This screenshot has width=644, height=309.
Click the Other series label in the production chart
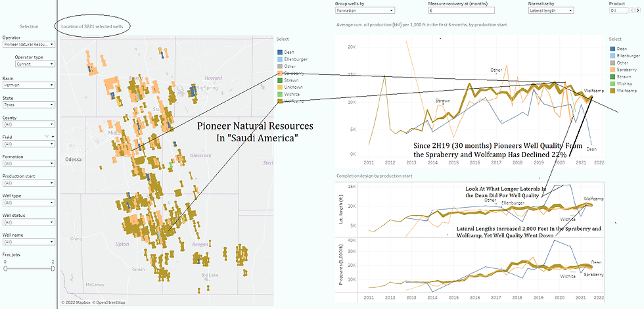click(497, 70)
